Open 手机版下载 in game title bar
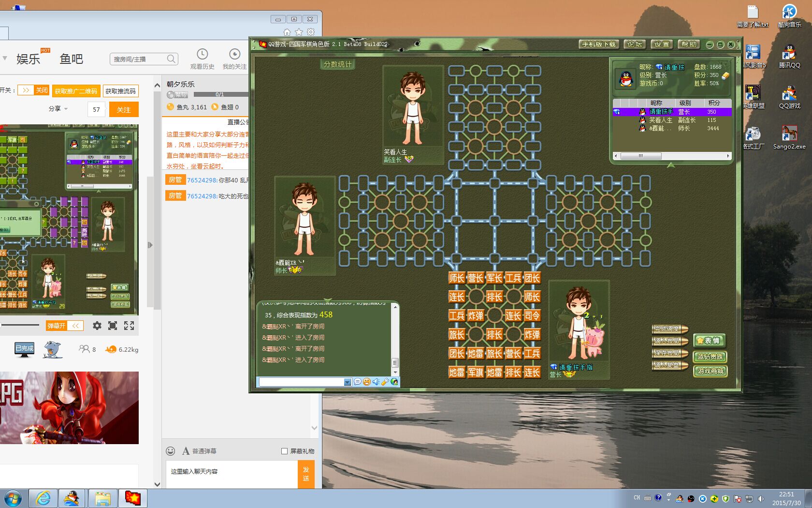The height and width of the screenshot is (508, 812). [x=599, y=44]
